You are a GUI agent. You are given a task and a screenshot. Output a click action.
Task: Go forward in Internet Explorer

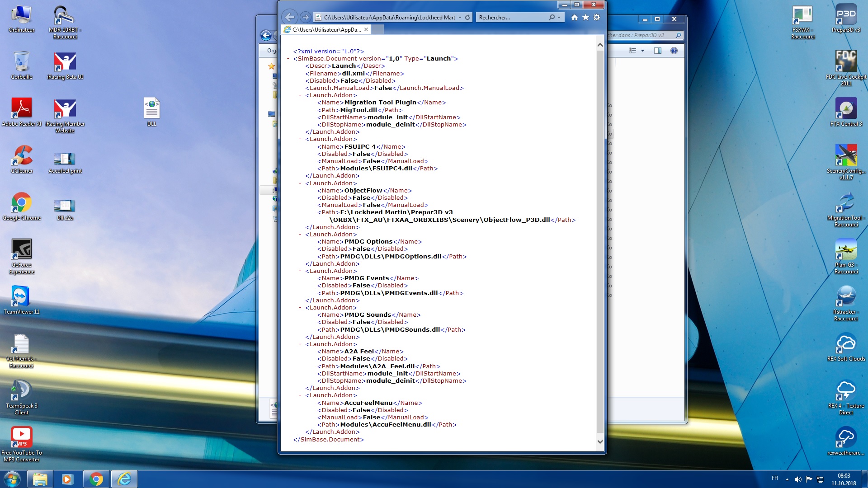305,17
